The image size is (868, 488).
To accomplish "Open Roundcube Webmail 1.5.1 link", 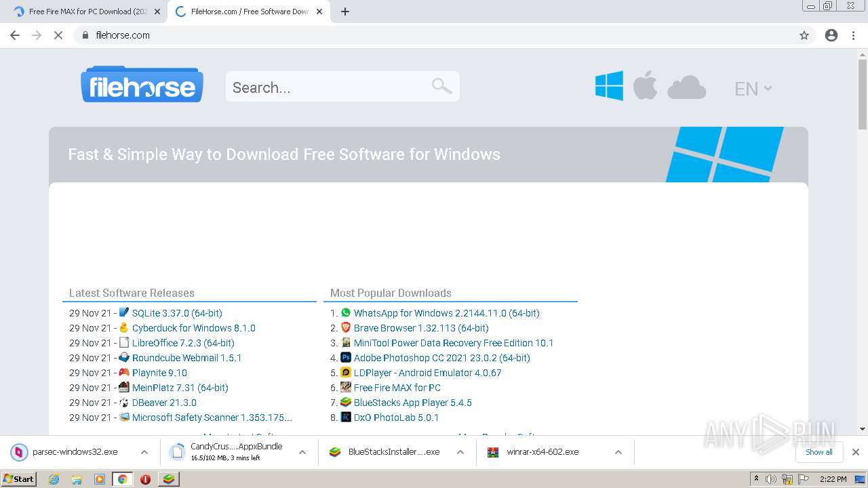I will [x=187, y=358].
